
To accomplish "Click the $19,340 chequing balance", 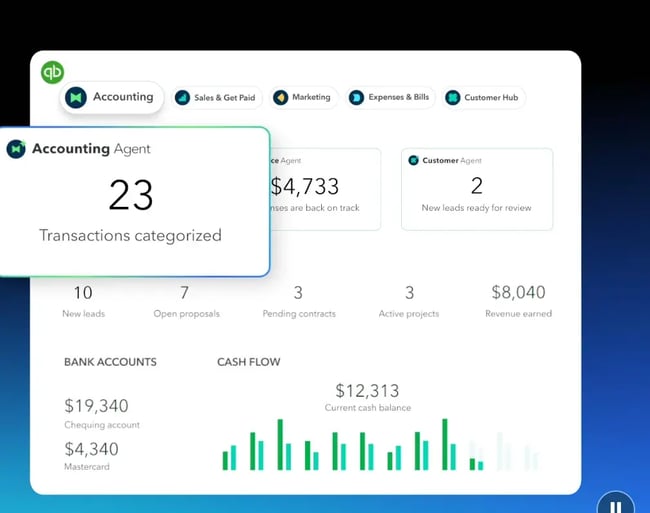I will pyautogui.click(x=96, y=406).
